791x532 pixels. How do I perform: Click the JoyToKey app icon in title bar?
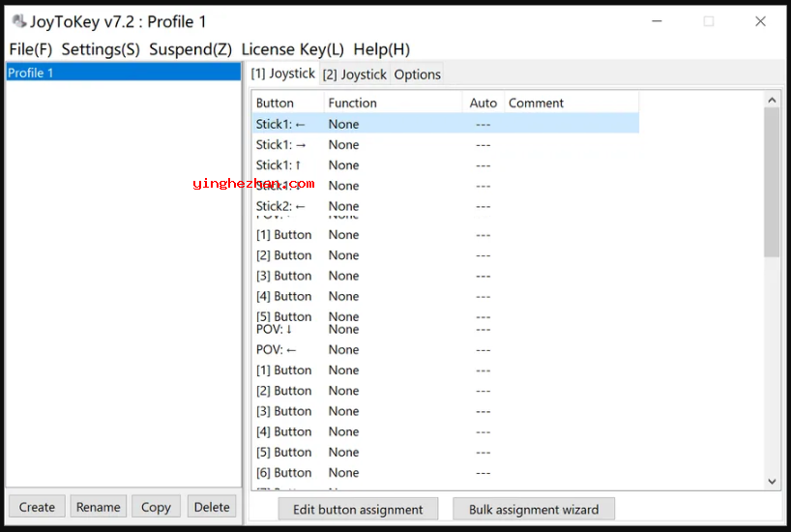click(18, 21)
